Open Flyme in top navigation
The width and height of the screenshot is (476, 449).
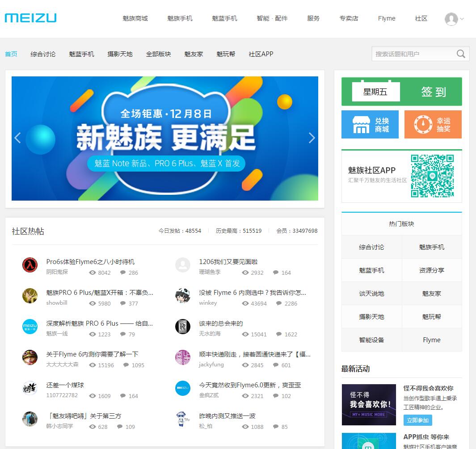387,18
